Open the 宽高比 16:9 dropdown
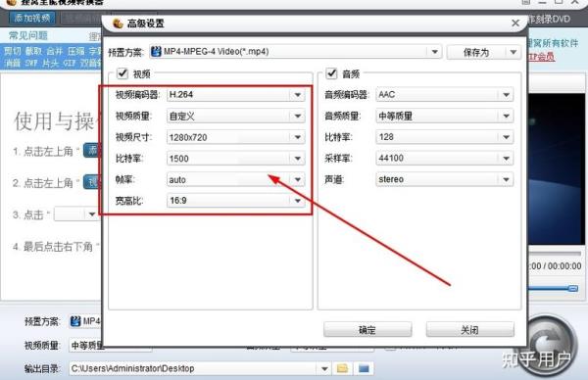Screen dimensions: 588x380 (x=235, y=201)
